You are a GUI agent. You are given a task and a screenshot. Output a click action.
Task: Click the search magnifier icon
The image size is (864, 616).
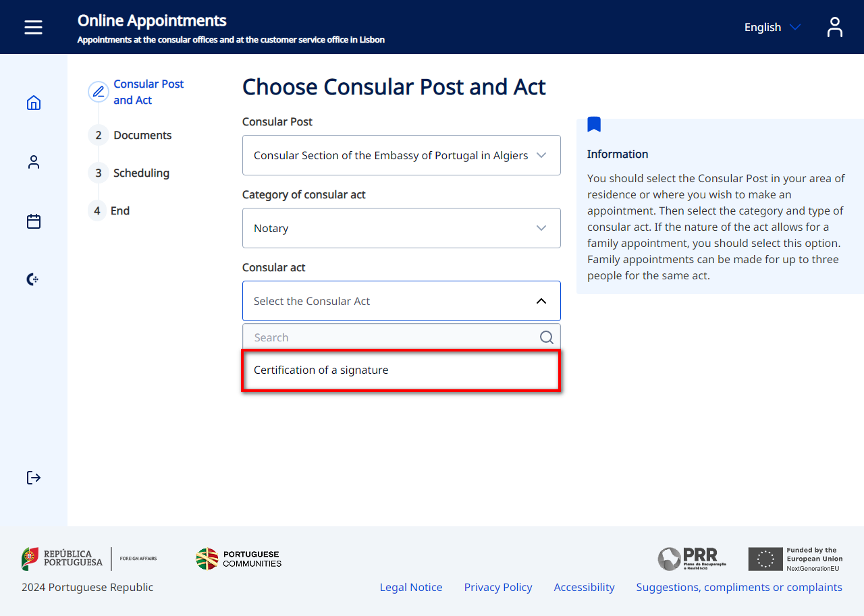point(546,337)
